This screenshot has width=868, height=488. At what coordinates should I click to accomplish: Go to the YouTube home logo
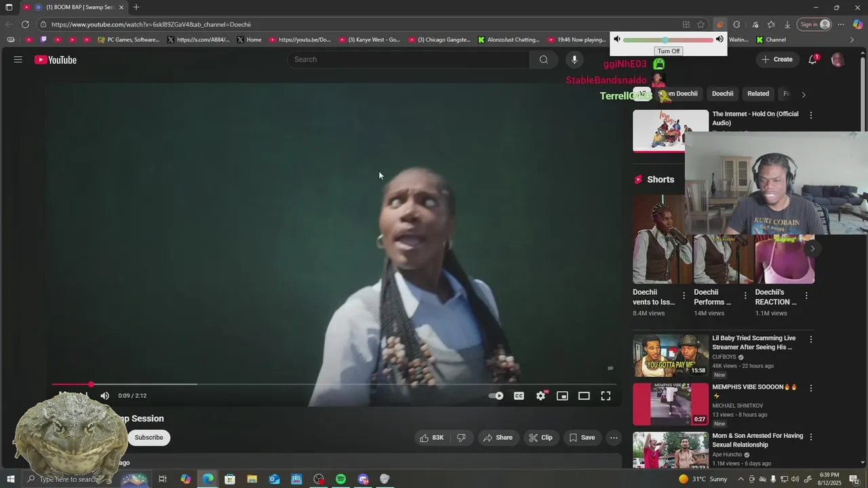point(56,60)
